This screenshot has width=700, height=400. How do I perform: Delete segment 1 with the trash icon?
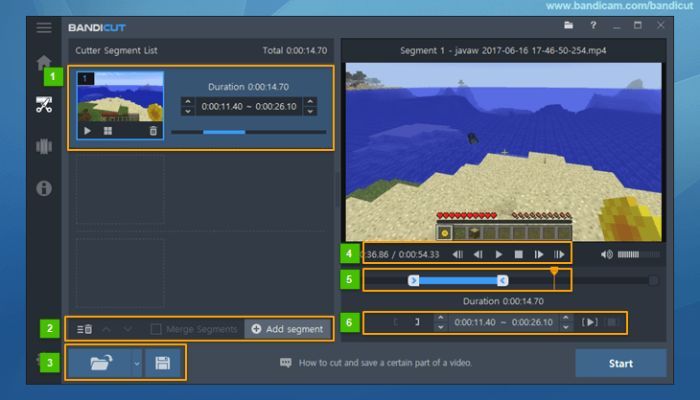pyautogui.click(x=153, y=131)
